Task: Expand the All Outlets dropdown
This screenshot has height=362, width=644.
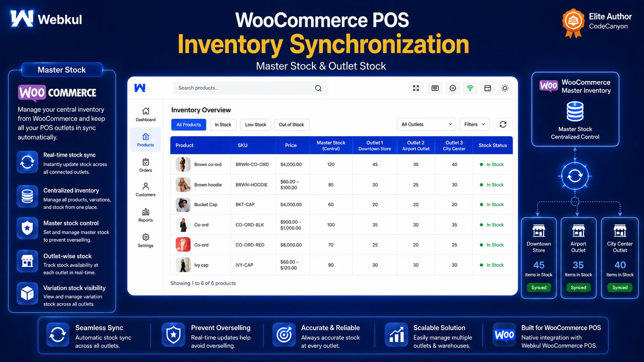Action: [426, 124]
